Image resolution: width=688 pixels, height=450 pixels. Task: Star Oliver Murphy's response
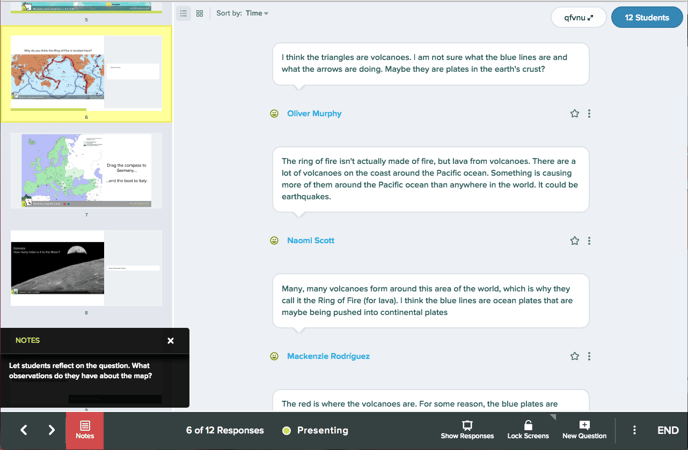click(574, 114)
